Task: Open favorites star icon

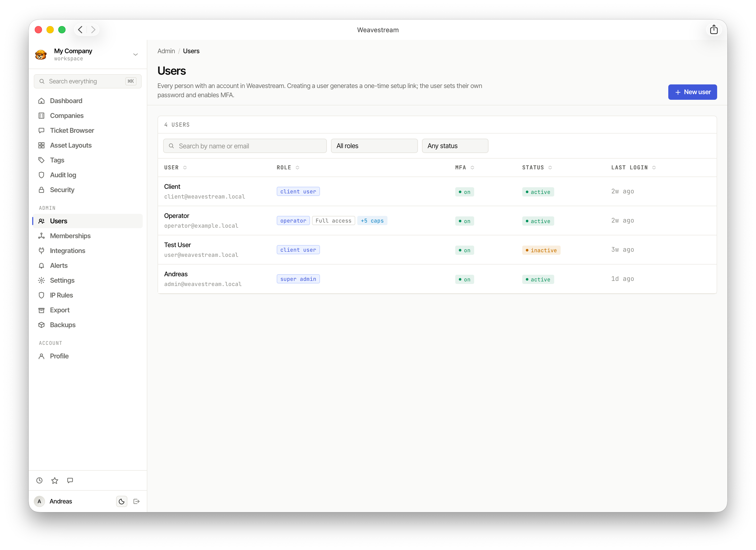Action: 55,480
